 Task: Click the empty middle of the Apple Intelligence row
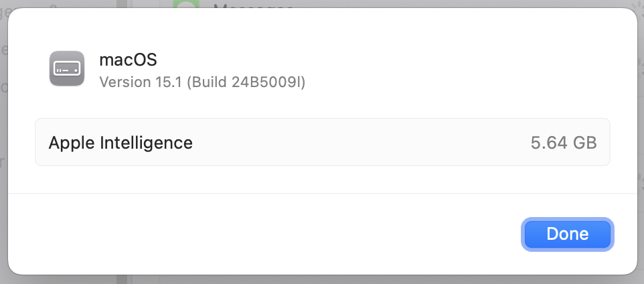click(361, 142)
